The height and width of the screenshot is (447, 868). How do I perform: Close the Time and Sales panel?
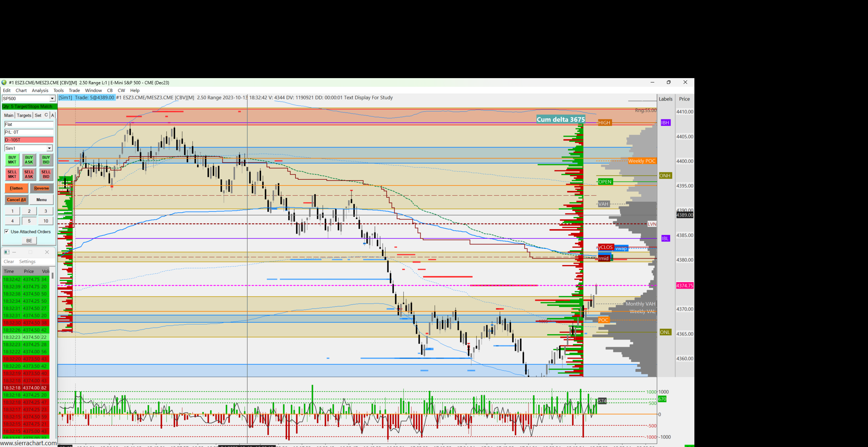pos(47,252)
